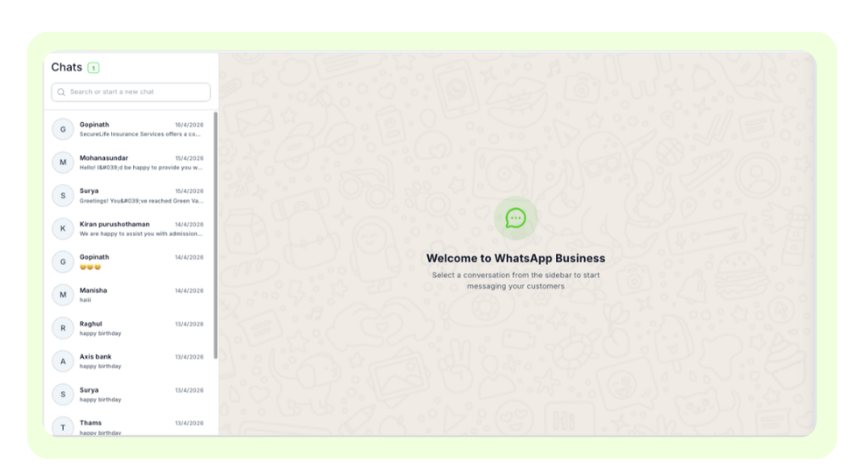Click the unread chats count badge

coord(93,68)
